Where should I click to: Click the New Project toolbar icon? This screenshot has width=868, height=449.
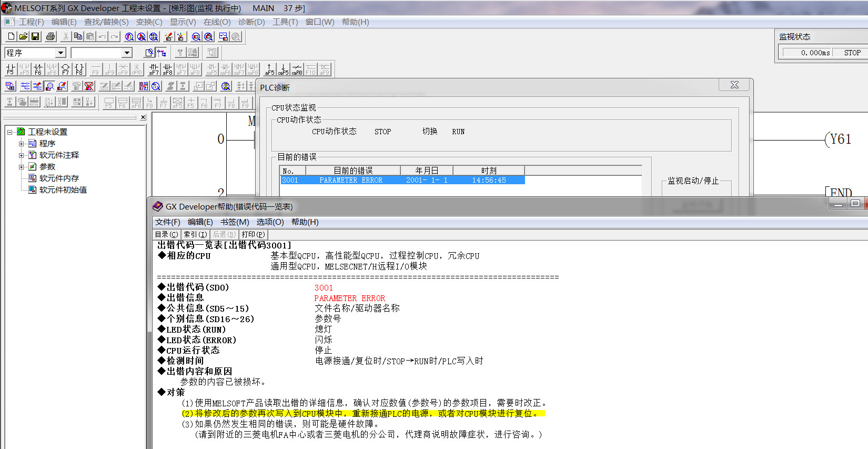pyautogui.click(x=11, y=36)
